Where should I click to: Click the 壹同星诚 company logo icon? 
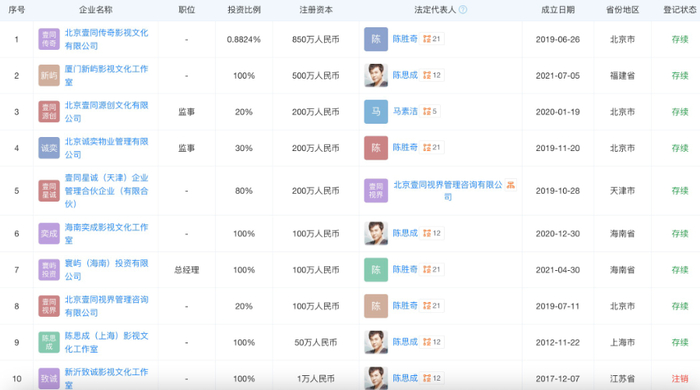pos(49,191)
